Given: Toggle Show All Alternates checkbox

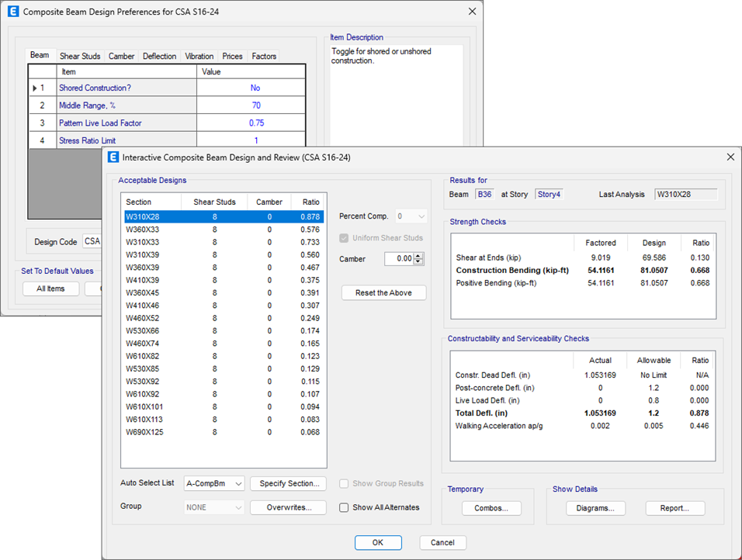Looking at the screenshot, I should pyautogui.click(x=344, y=507).
